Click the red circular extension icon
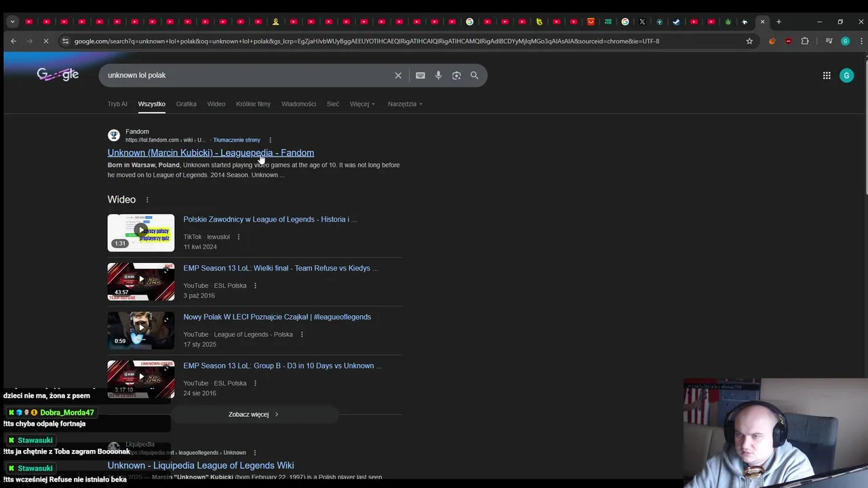The height and width of the screenshot is (488, 868). (x=788, y=41)
